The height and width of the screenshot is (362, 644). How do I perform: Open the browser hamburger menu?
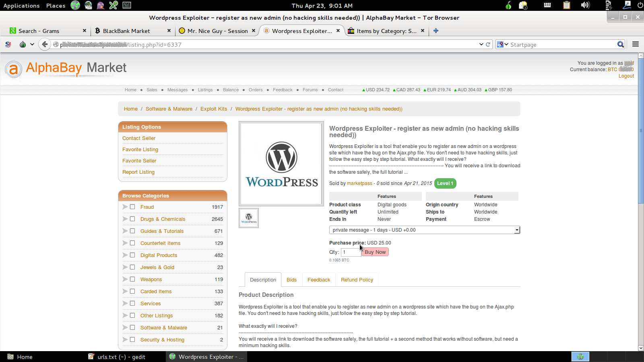[636, 44]
